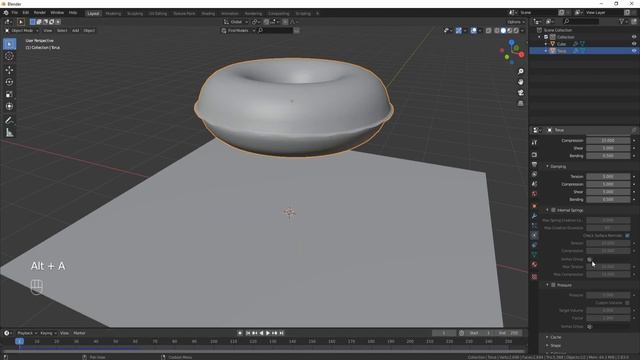Activate the Move tool
This screenshot has height=360, width=640.
tap(9, 70)
